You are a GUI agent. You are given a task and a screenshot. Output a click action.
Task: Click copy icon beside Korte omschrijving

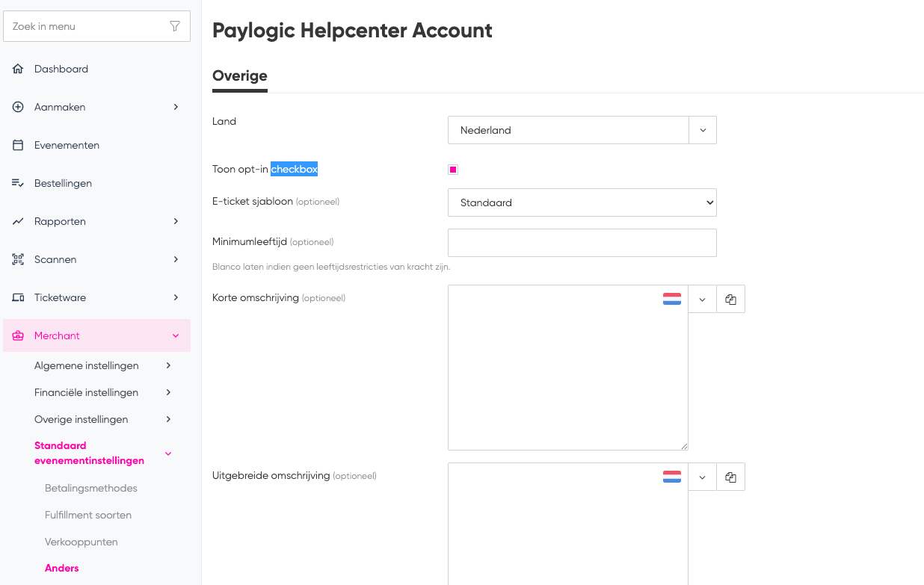click(x=731, y=299)
